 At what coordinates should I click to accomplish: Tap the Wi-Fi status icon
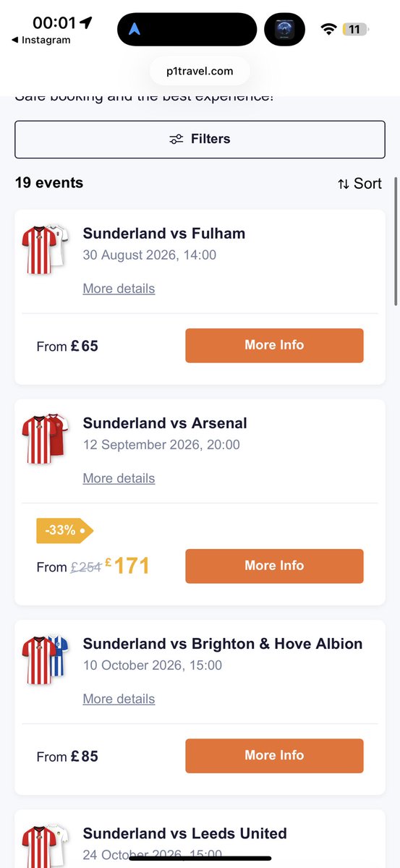click(329, 30)
